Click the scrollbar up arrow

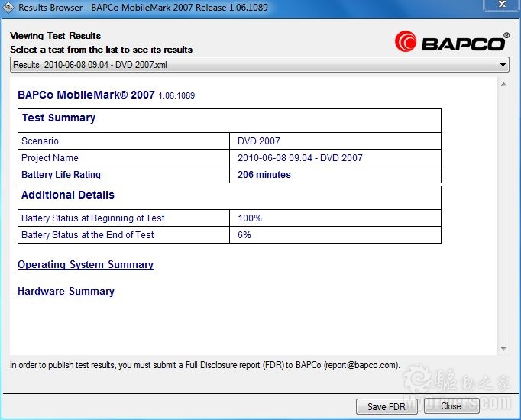point(503,81)
